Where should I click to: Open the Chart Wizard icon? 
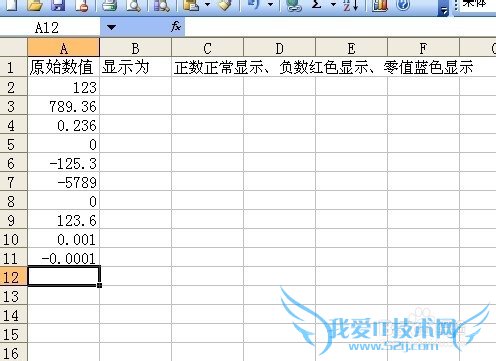click(x=380, y=5)
